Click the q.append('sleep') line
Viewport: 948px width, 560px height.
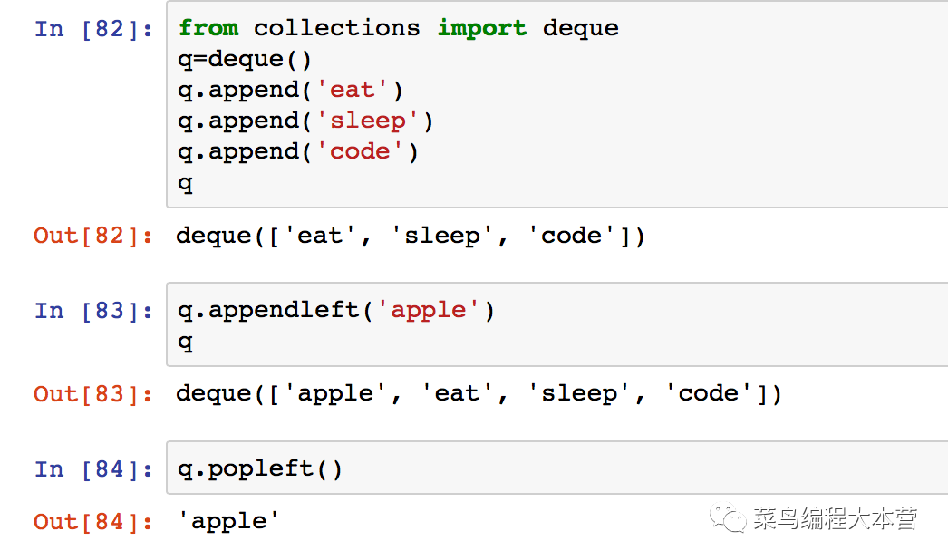305,121
